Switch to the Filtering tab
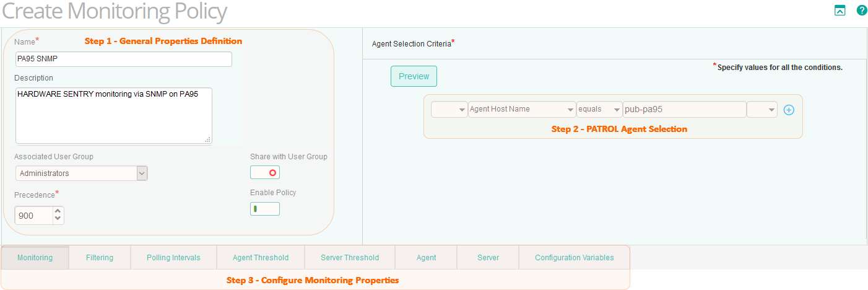868x290 pixels. pyautogui.click(x=100, y=258)
